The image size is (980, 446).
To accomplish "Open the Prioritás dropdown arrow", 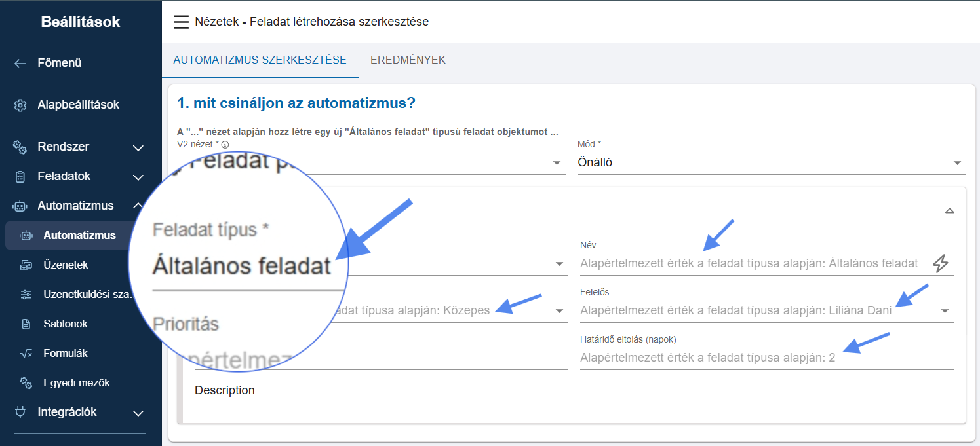I will [559, 311].
